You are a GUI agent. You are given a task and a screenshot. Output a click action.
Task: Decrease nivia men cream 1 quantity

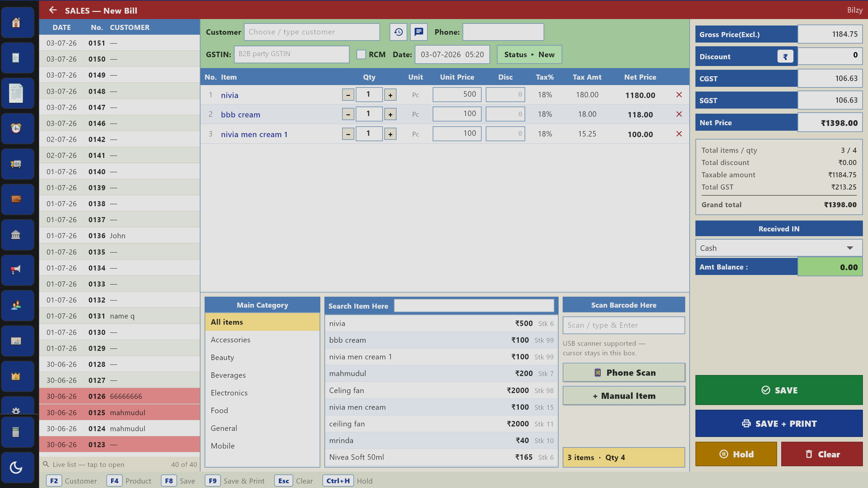pyautogui.click(x=348, y=134)
